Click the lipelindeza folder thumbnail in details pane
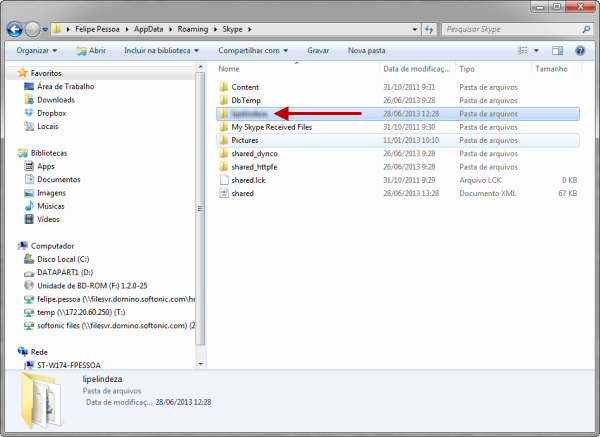 tap(41, 400)
